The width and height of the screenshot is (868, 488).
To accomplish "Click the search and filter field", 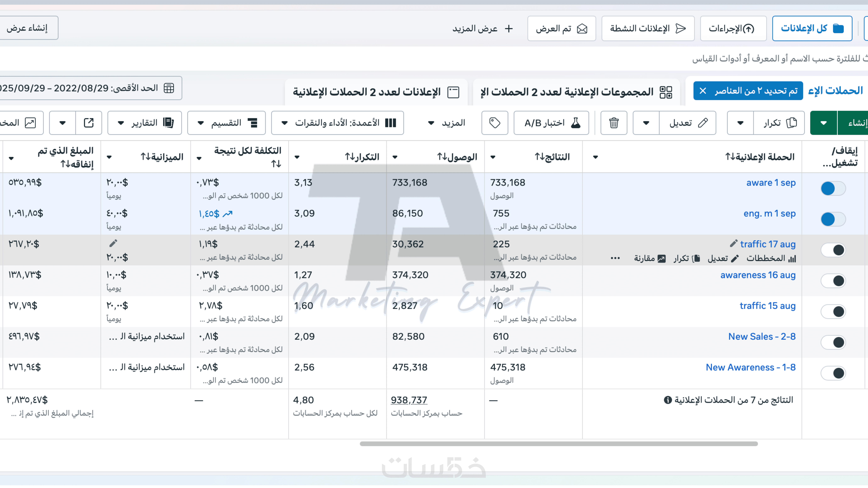I will [434, 59].
